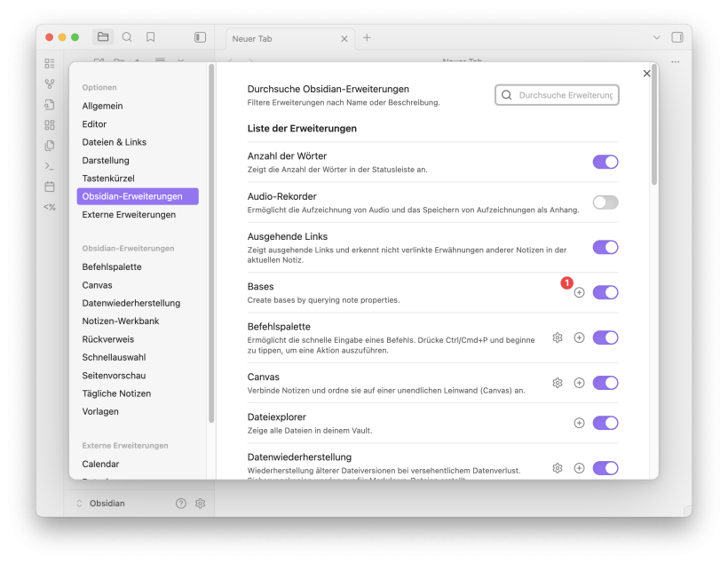Select Datenwiederherstellung in sidebar
Viewport: 728px width, 564px height.
pos(138,303)
